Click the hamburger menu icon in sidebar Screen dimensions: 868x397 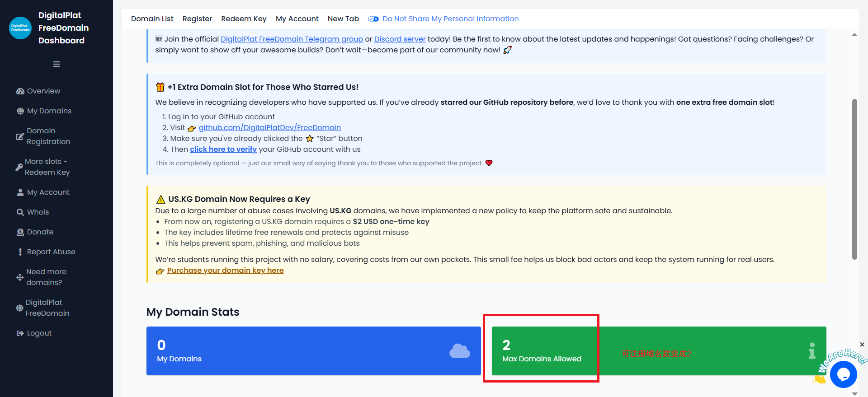(57, 64)
